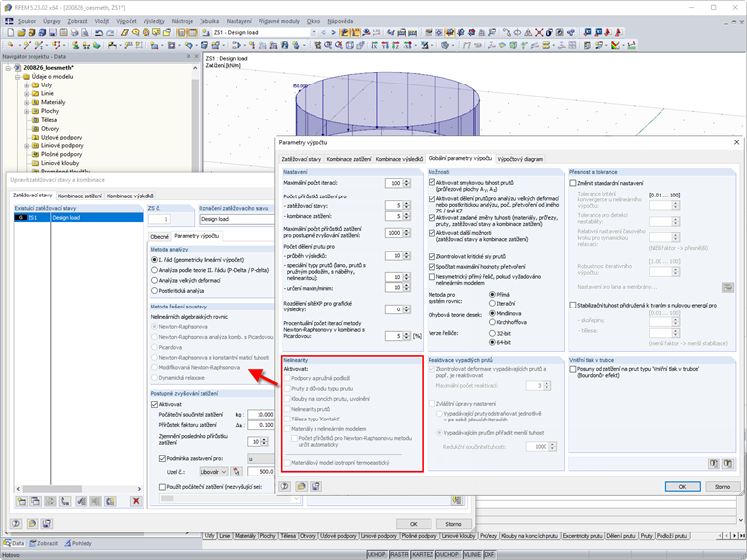Click the Open file folder icon in toolbar
Screen dimensions: 747x560
pos(21,32)
